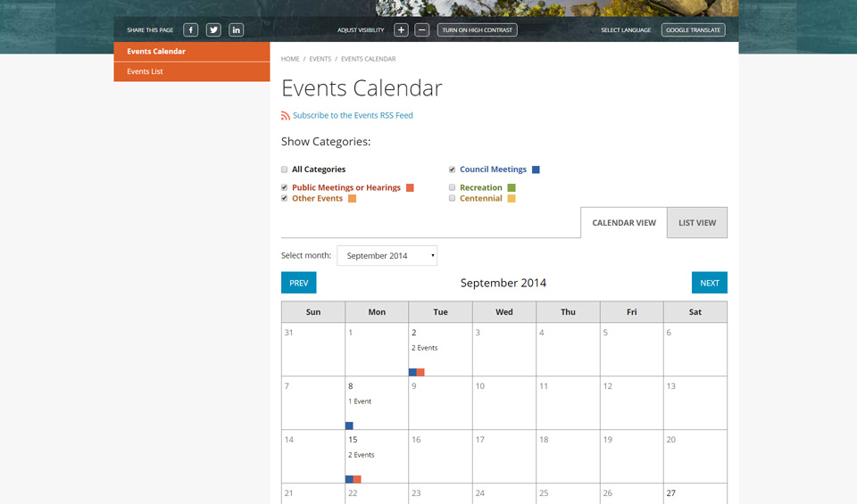Go to the previous month with PREV

click(x=298, y=283)
